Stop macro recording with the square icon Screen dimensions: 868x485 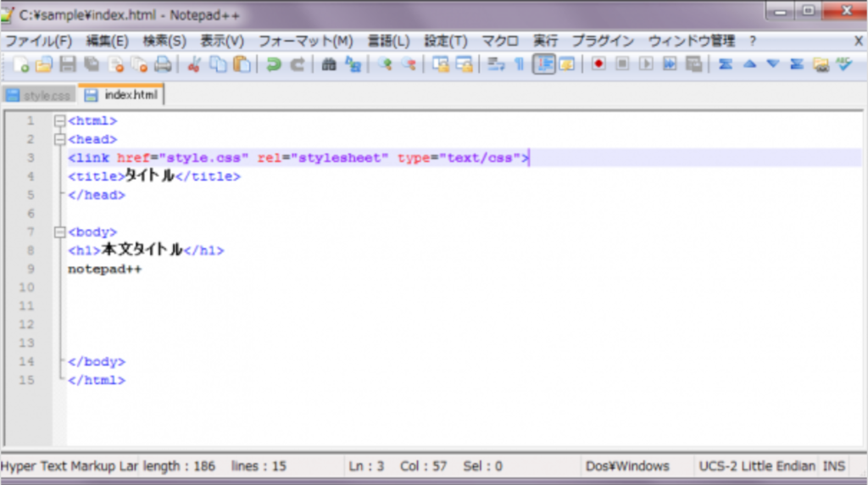point(621,64)
